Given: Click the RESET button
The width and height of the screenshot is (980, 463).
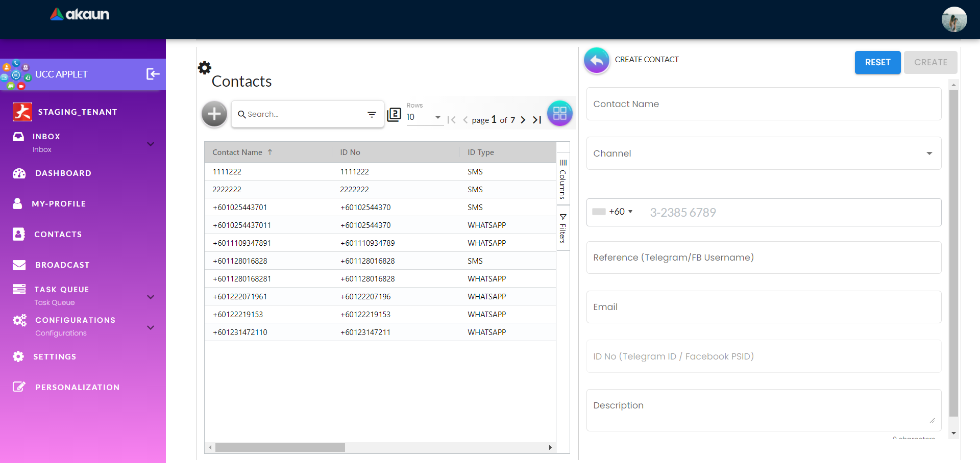Looking at the screenshot, I should pos(877,62).
